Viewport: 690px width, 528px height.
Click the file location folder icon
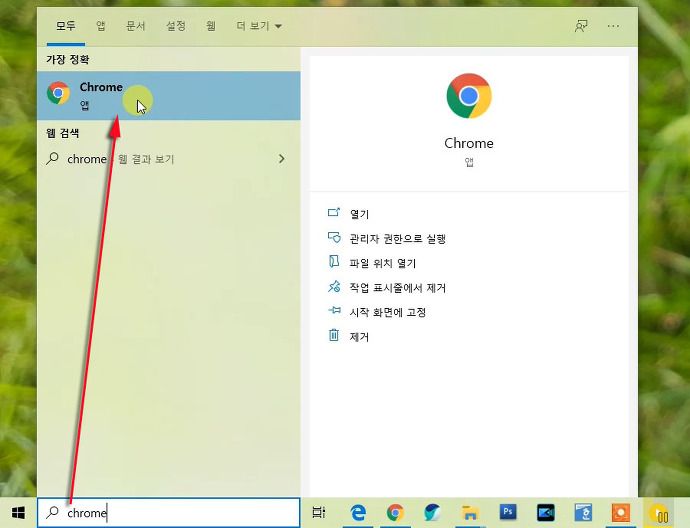(x=334, y=261)
